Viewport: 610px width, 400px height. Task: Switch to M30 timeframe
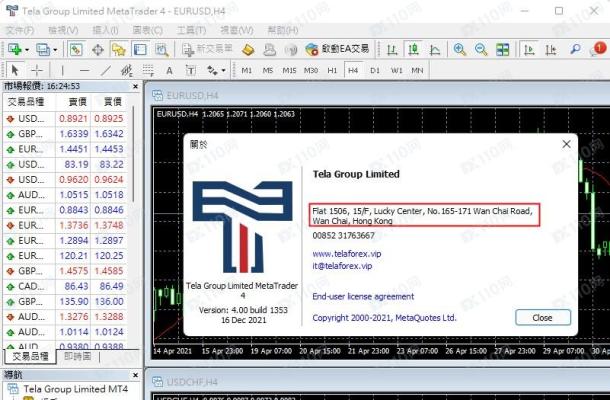(x=311, y=70)
